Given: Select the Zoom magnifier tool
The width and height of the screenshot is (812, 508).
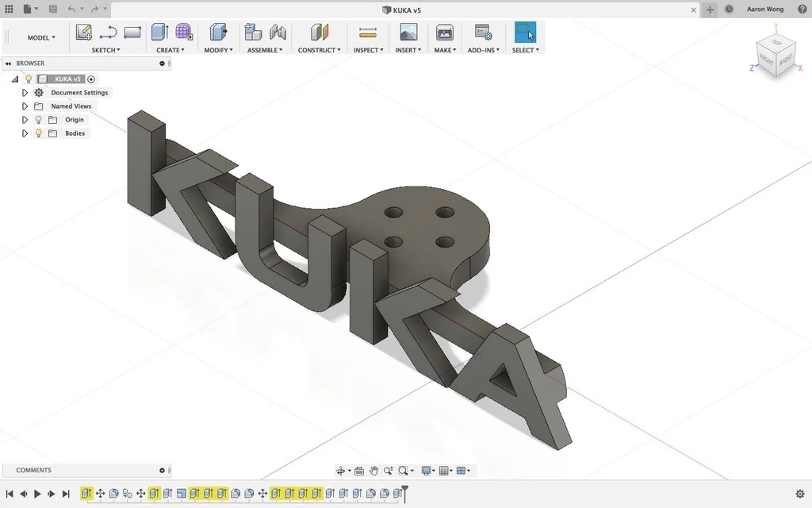Looking at the screenshot, I should click(388, 471).
